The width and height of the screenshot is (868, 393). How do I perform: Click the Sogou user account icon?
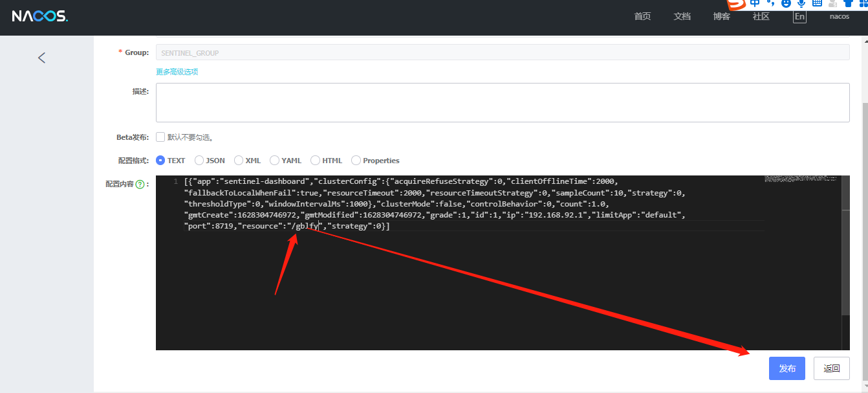click(832, 3)
